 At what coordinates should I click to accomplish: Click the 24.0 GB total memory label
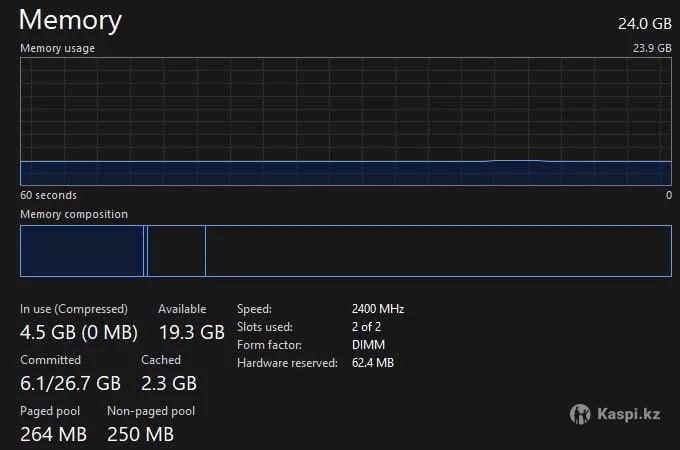click(645, 23)
